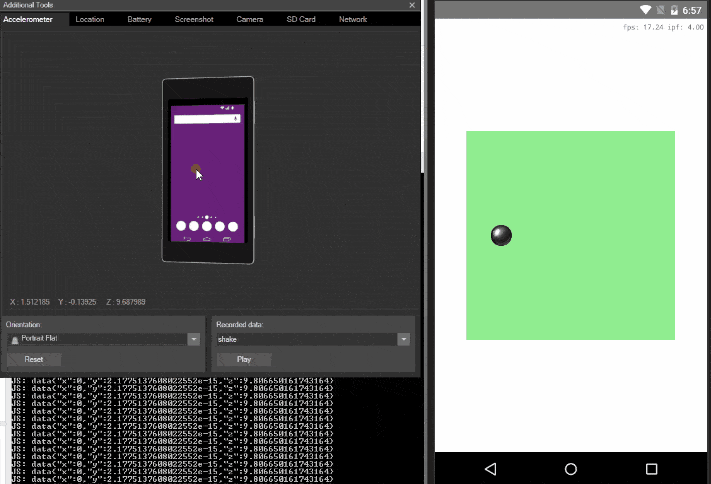Click the Recorded data label

point(239,324)
